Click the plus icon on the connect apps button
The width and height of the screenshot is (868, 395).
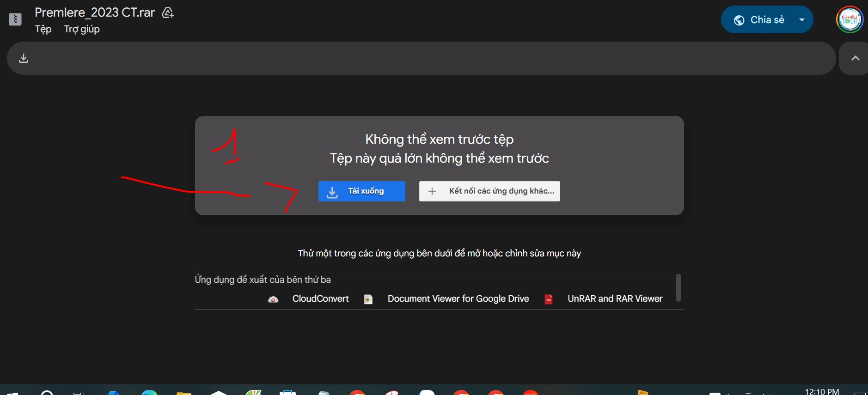432,191
